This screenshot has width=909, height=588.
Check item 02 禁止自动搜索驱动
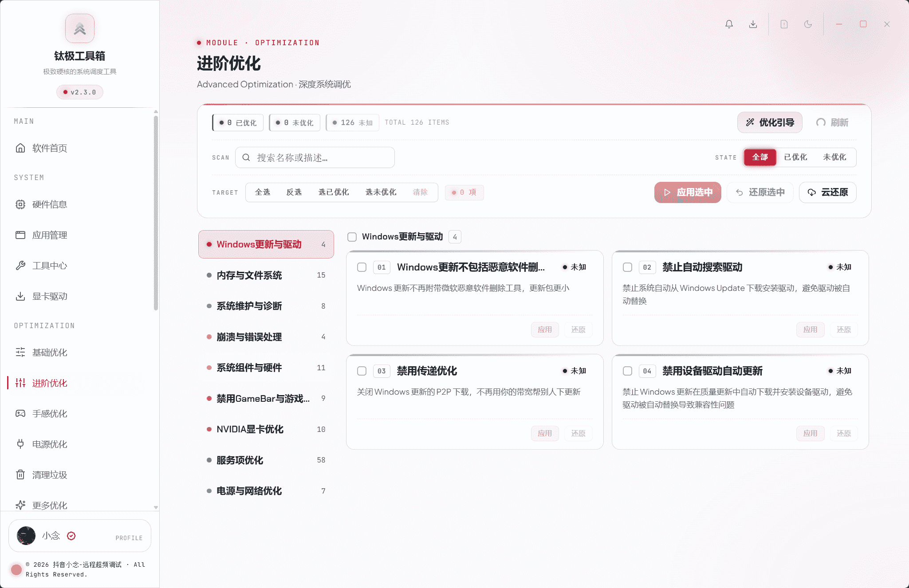[x=627, y=267]
